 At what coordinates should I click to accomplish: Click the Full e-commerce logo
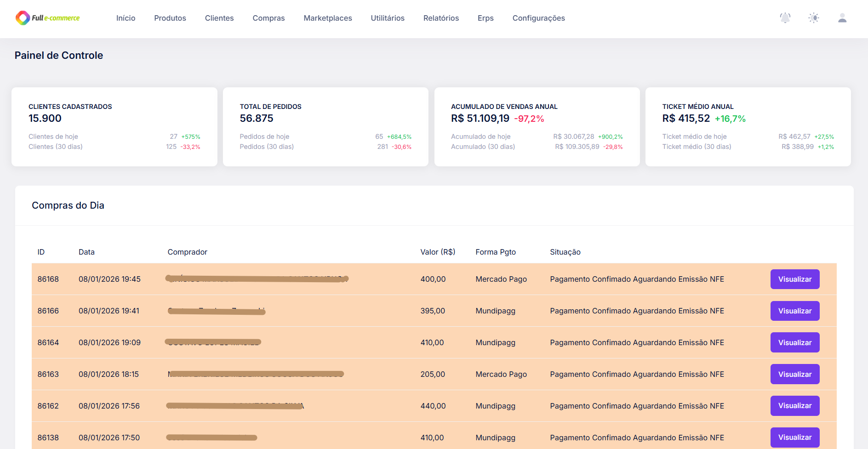click(48, 18)
